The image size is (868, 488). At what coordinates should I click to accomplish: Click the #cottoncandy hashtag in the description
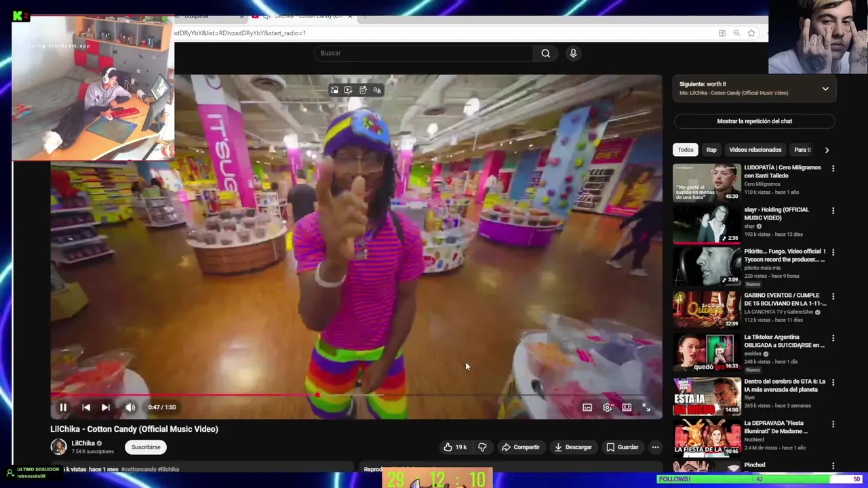(x=138, y=469)
